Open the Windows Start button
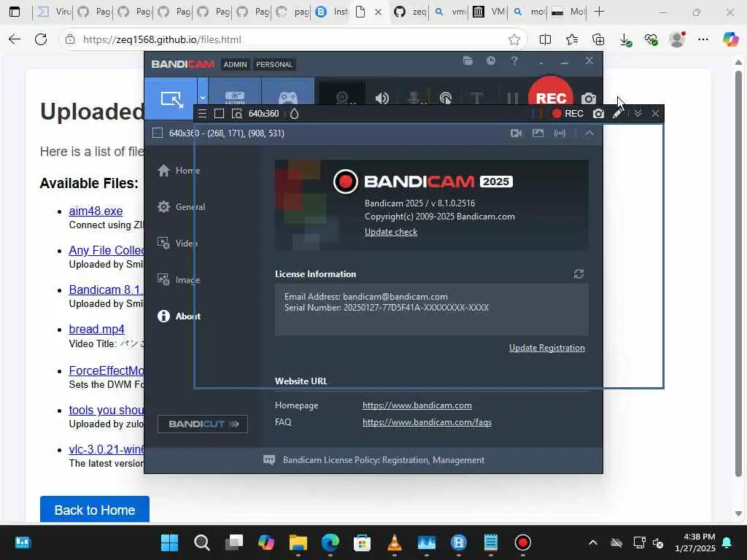The height and width of the screenshot is (560, 747). tap(169, 542)
